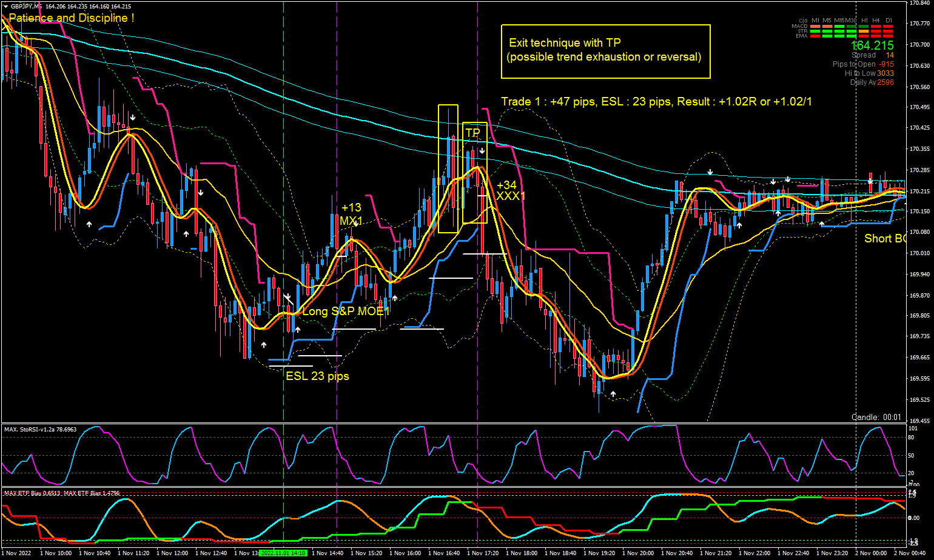Click the 'Short BO' label at right edge

[885, 239]
